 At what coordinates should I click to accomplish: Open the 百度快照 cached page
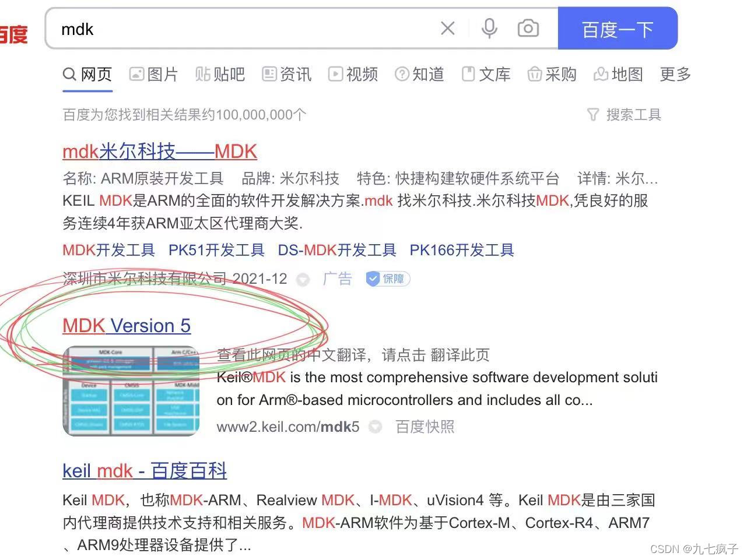pos(425,427)
